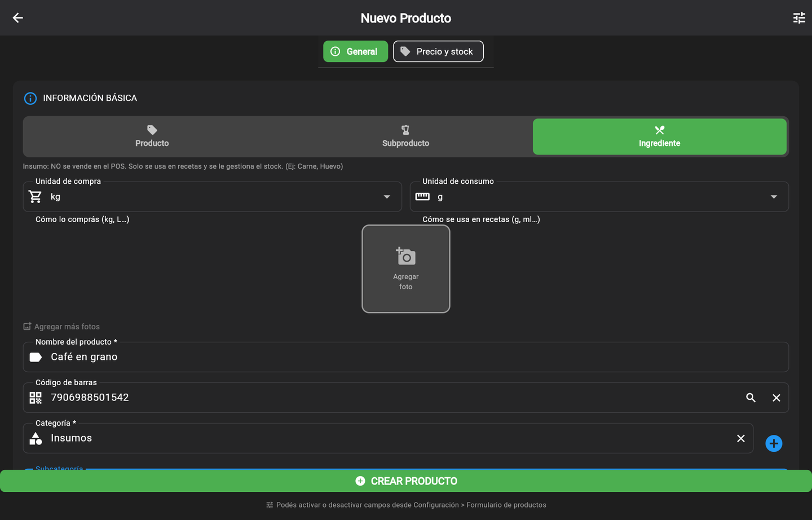Click the 'Insumo: NO se vende' description text
The width and height of the screenshot is (812, 520).
click(x=183, y=166)
